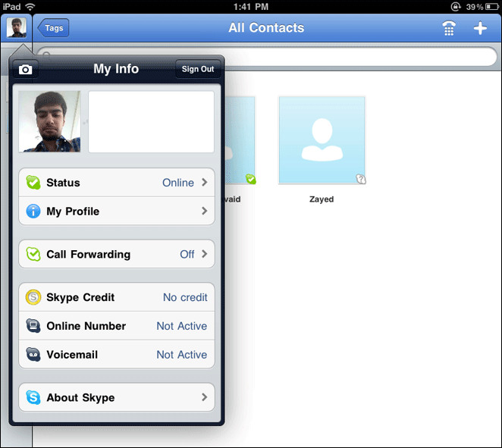Tap the blue info icon for My Profile
502x448 pixels.
(x=33, y=211)
